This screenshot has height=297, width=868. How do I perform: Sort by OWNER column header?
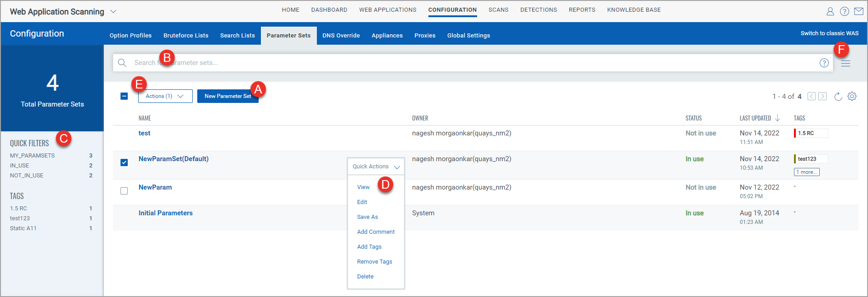(x=420, y=118)
